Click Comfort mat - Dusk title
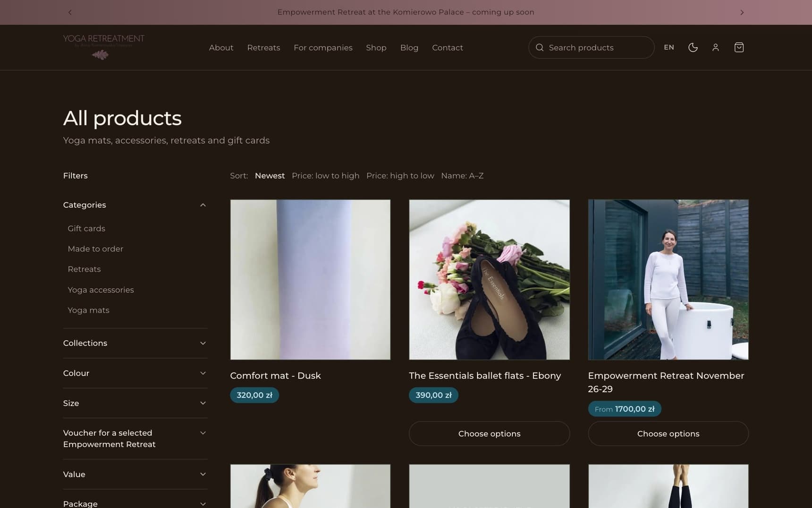 click(x=275, y=376)
